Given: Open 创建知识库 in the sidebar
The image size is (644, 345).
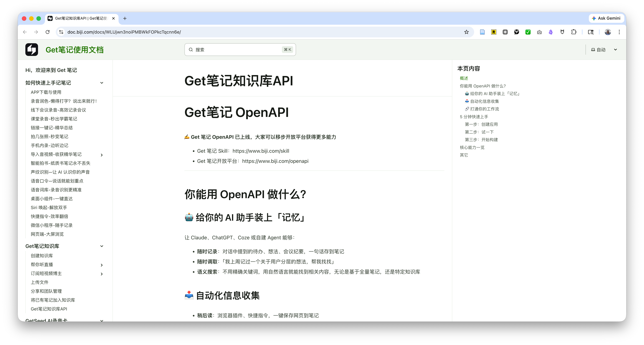Looking at the screenshot, I should click(x=42, y=256).
